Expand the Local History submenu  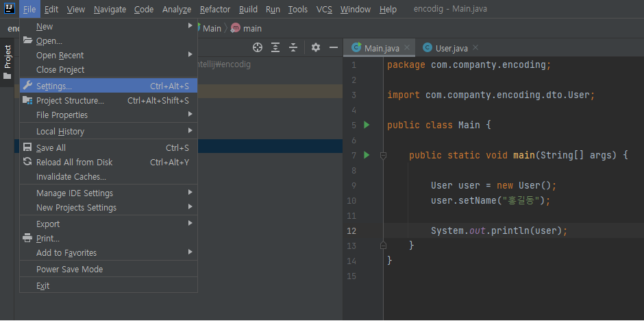coord(190,131)
